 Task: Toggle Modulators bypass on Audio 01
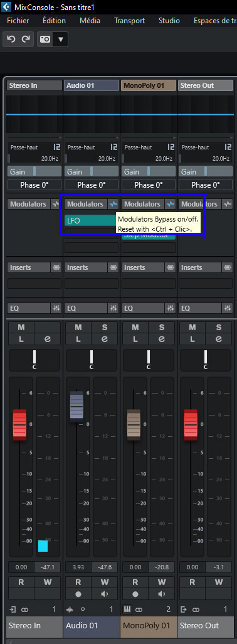(113, 204)
